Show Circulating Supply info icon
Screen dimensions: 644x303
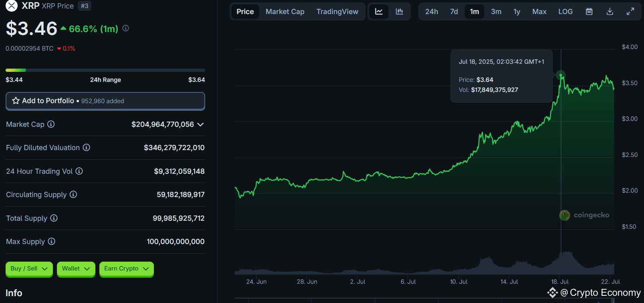tap(73, 194)
